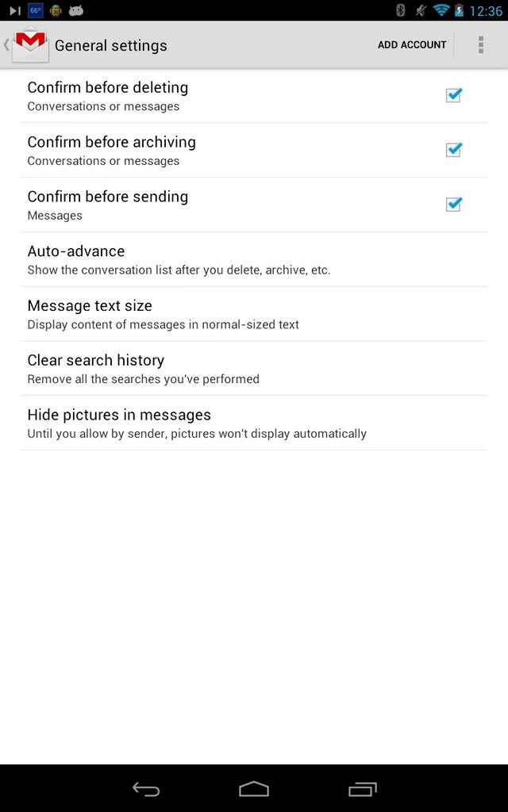Open Message text size selection
508x812 pixels.
pos(254,314)
